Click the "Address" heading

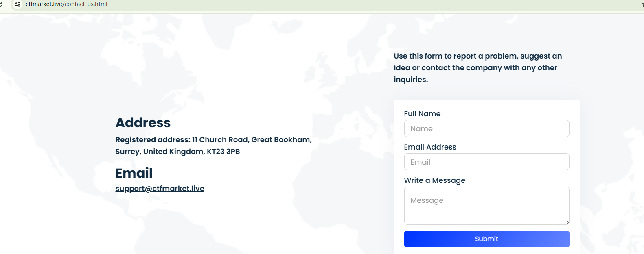pyautogui.click(x=143, y=123)
